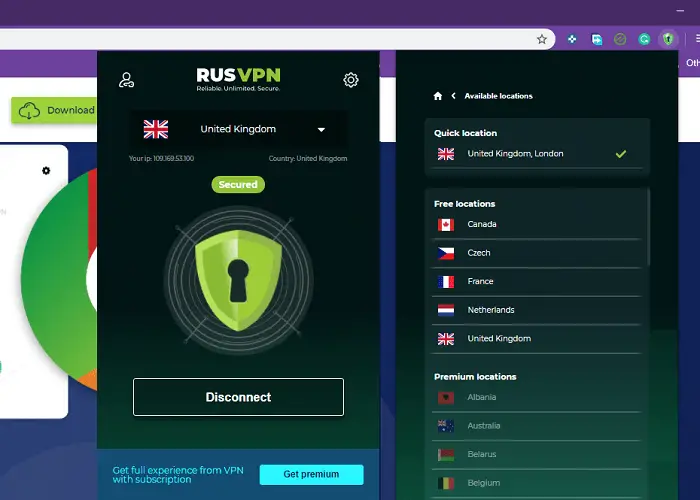Click the Your ip address text
The image size is (700, 500).
(161, 158)
